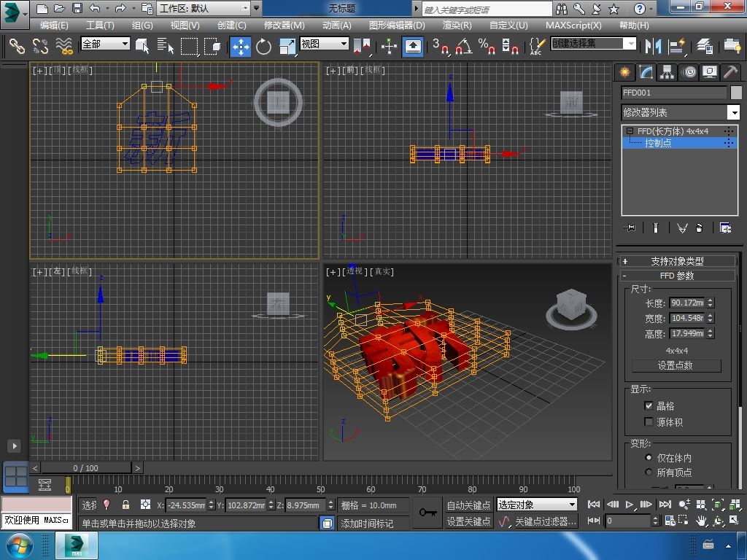747x560 pixels.
Task: Click the time slider 0 / 100 handle
Action: (86, 468)
